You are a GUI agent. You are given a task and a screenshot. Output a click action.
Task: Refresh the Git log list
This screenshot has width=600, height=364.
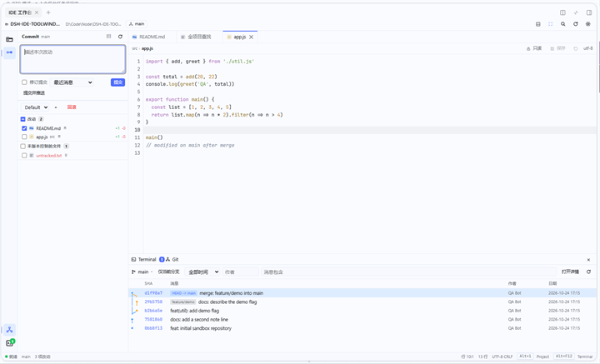(588, 272)
